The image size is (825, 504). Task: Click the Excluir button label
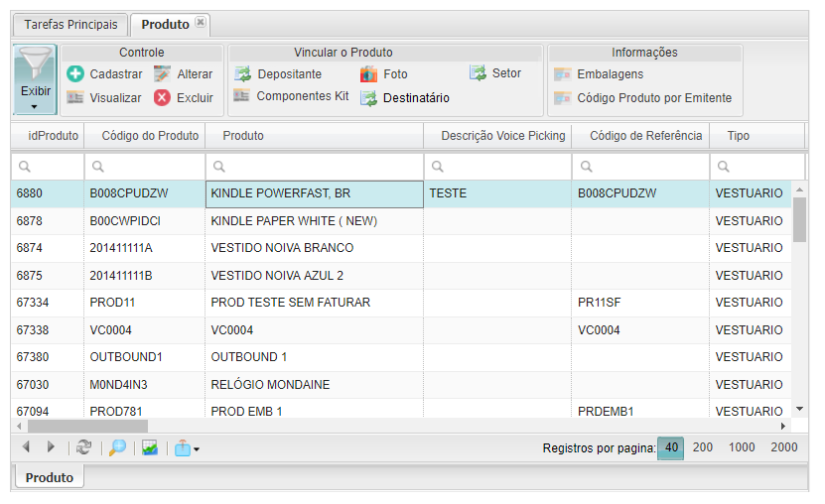click(195, 98)
